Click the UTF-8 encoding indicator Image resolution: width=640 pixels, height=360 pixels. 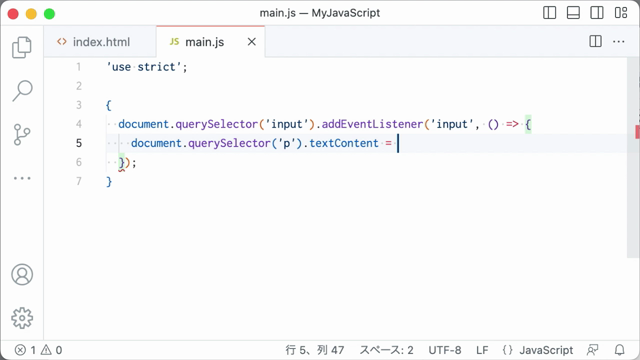coord(445,350)
